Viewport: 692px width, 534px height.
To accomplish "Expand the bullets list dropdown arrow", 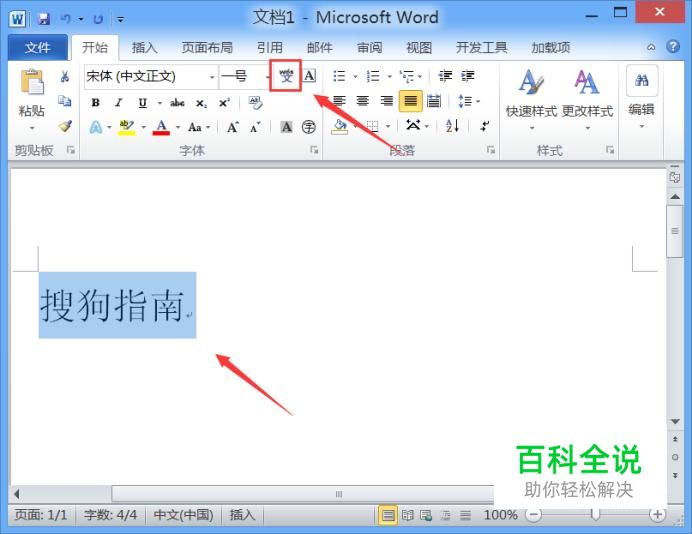I will pyautogui.click(x=355, y=76).
